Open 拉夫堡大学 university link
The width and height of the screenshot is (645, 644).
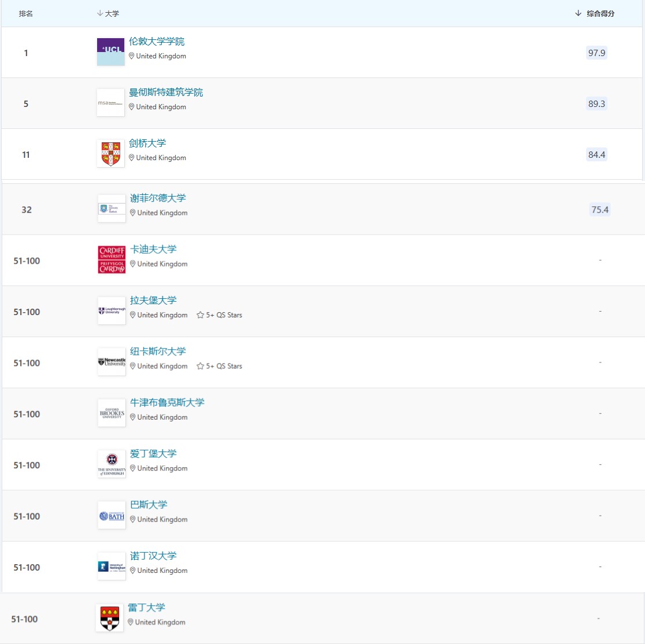coord(153,301)
